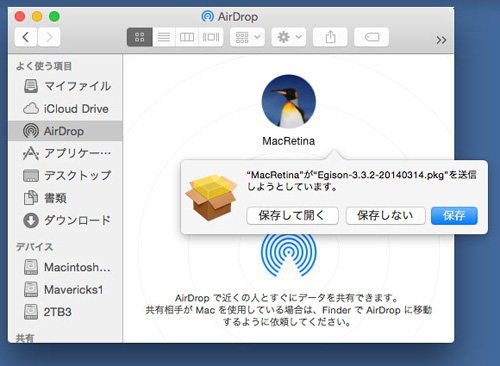Click the large blue AirDrop icon
The width and height of the screenshot is (500, 366).
click(x=289, y=255)
